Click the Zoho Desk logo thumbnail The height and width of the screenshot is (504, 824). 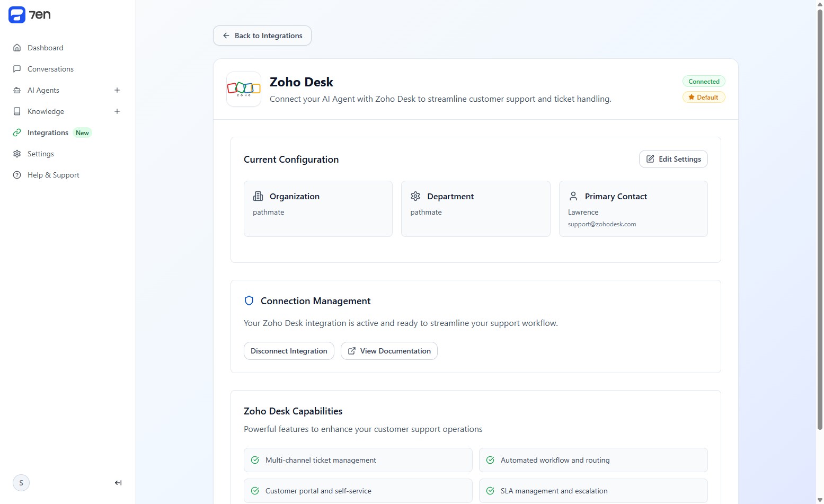tap(244, 89)
